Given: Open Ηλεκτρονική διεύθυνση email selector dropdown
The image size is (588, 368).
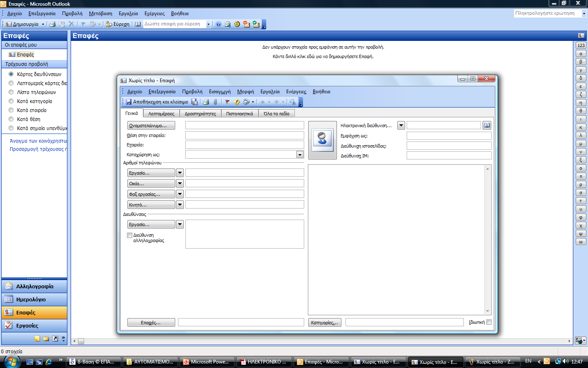Looking at the screenshot, I should pos(401,126).
